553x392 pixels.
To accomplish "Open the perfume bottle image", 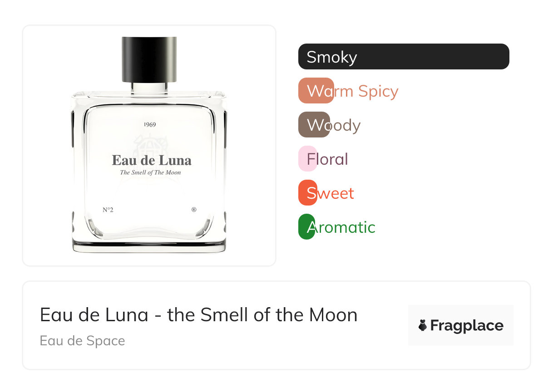I will (x=149, y=145).
